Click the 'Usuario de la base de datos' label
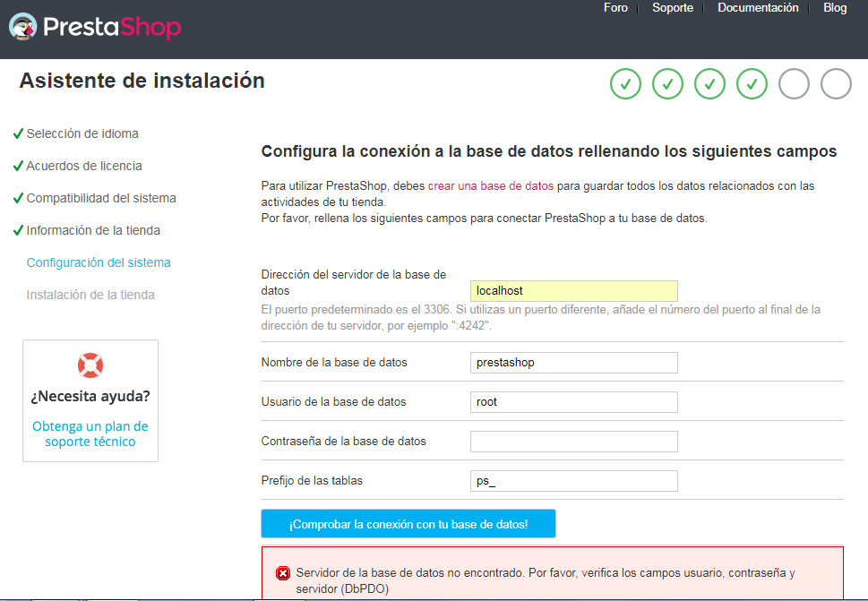This screenshot has height=601, width=868. click(x=334, y=402)
